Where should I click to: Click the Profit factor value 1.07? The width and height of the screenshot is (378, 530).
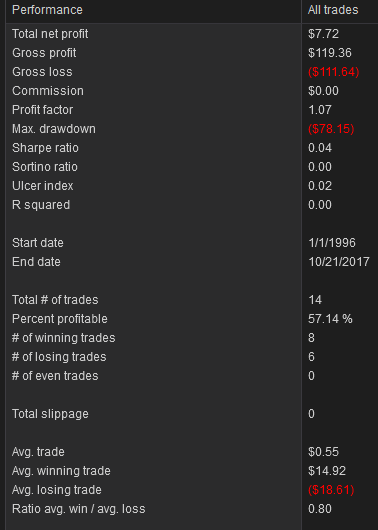coord(320,110)
